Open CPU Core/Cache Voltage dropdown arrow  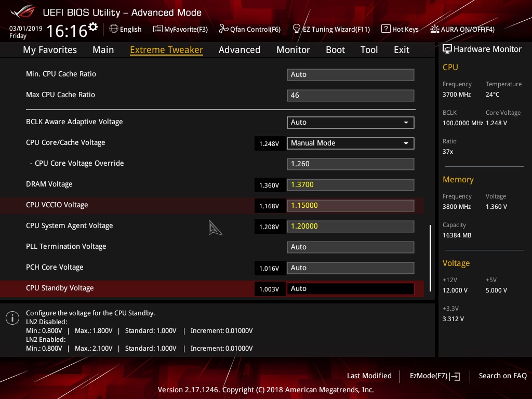click(x=406, y=143)
